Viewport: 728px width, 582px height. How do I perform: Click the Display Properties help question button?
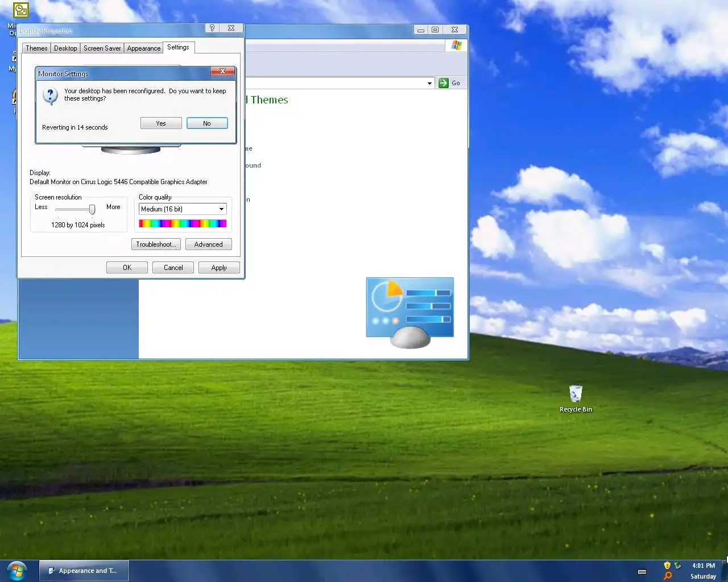tap(212, 28)
